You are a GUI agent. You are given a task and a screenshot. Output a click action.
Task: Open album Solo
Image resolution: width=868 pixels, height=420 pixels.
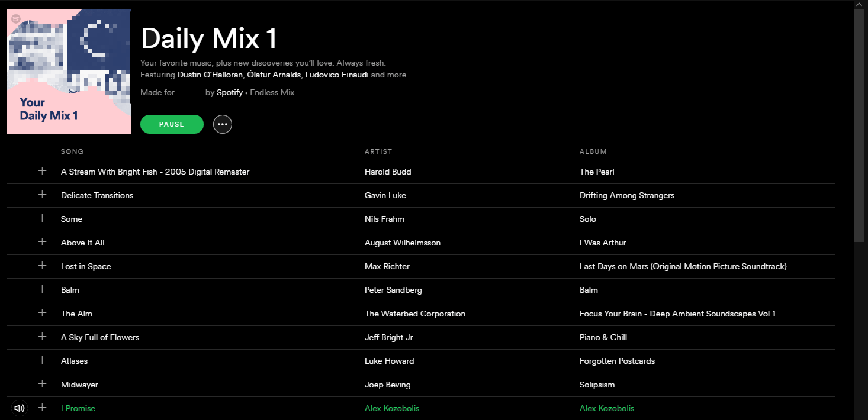click(588, 219)
